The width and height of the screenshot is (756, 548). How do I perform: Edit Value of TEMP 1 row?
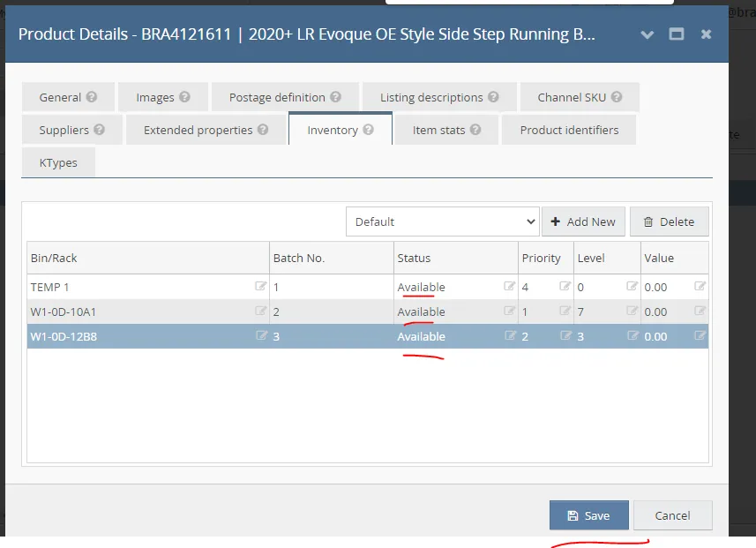pos(700,286)
